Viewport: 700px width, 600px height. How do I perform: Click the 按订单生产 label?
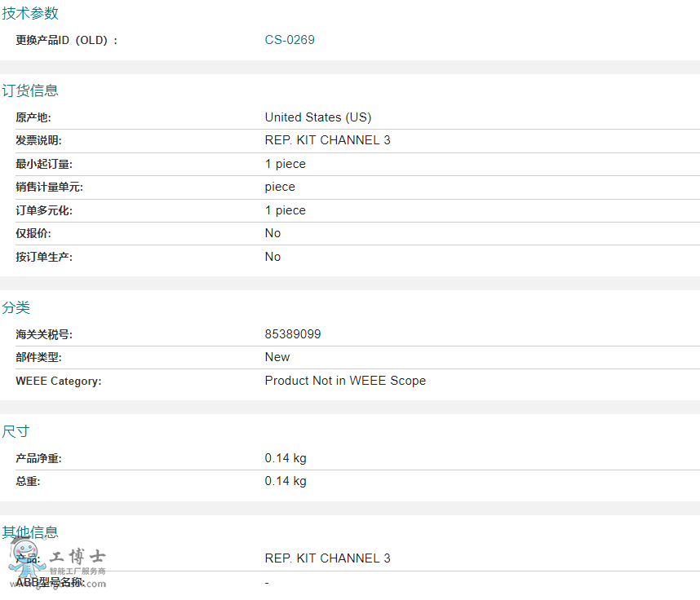[x=44, y=257]
